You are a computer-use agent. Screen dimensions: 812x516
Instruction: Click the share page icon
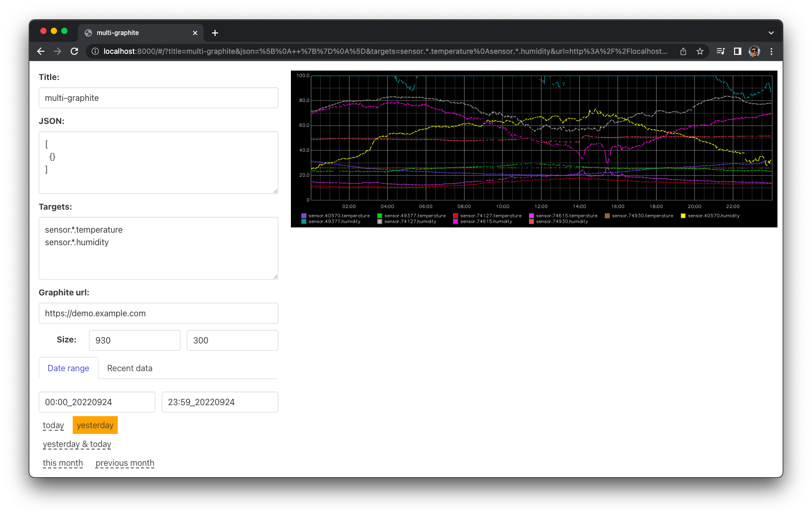point(683,51)
